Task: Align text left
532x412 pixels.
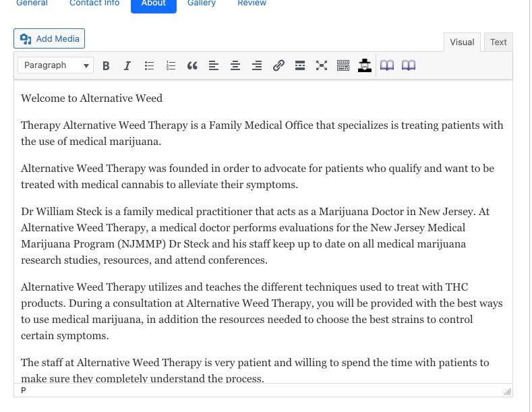Action: tap(214, 65)
